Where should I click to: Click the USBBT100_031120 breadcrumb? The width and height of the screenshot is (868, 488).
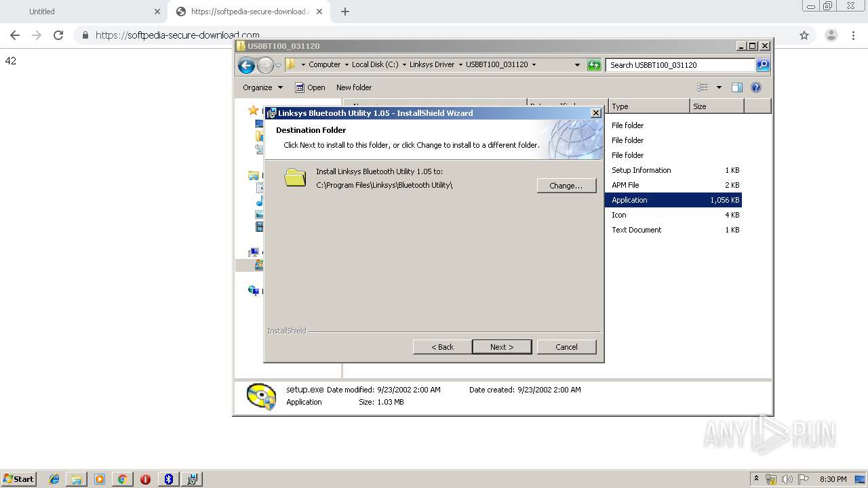[x=496, y=65]
